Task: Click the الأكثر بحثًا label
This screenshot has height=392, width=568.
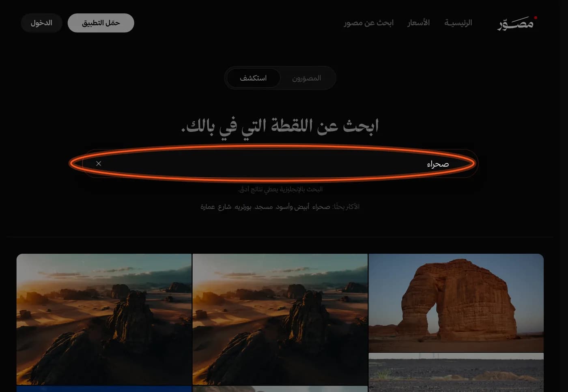Action: tap(346, 207)
